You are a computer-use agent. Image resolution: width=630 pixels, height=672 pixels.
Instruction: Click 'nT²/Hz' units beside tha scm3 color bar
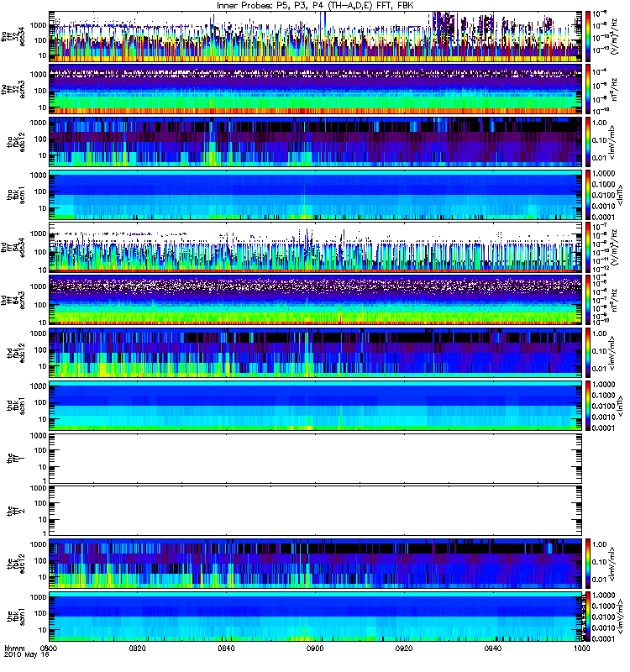point(614,89)
